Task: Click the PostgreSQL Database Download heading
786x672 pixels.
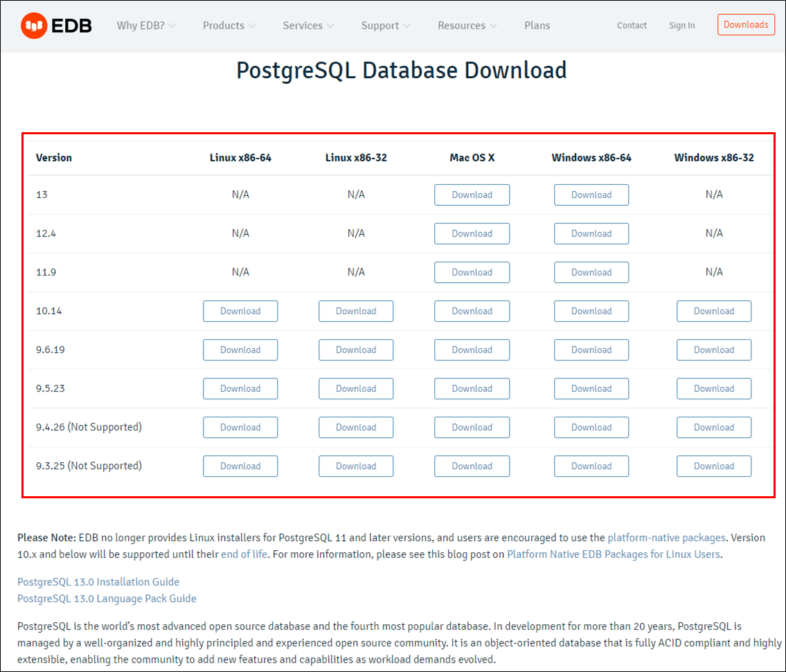Action: coord(401,71)
